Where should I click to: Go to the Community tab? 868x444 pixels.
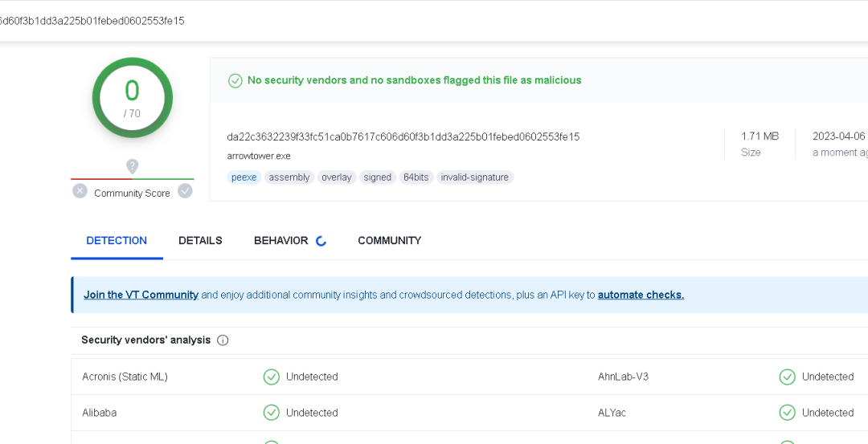point(389,241)
